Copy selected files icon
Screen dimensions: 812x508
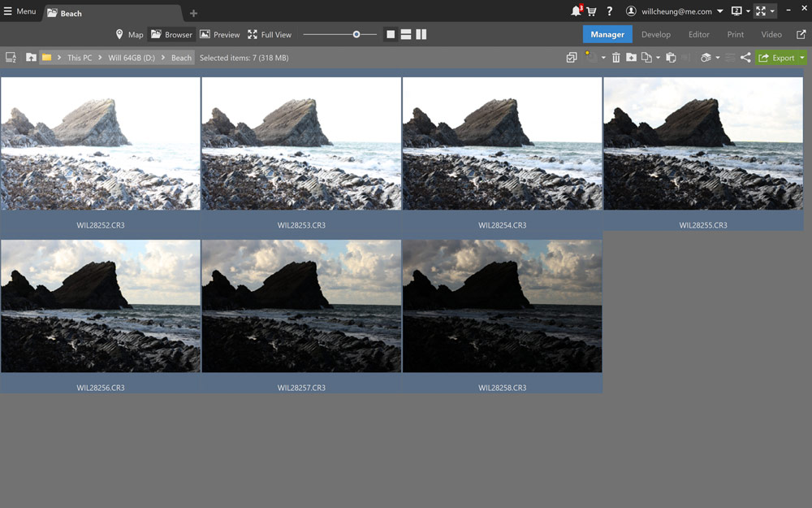646,58
